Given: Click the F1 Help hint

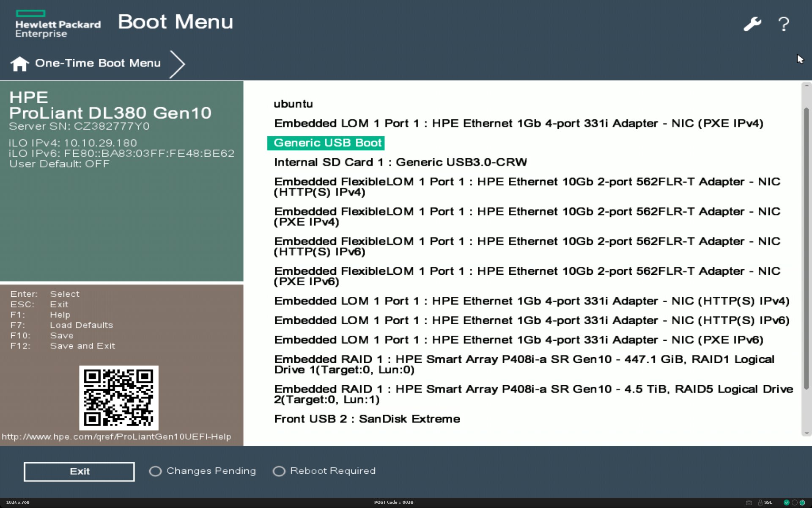Looking at the screenshot, I should click(40, 315).
